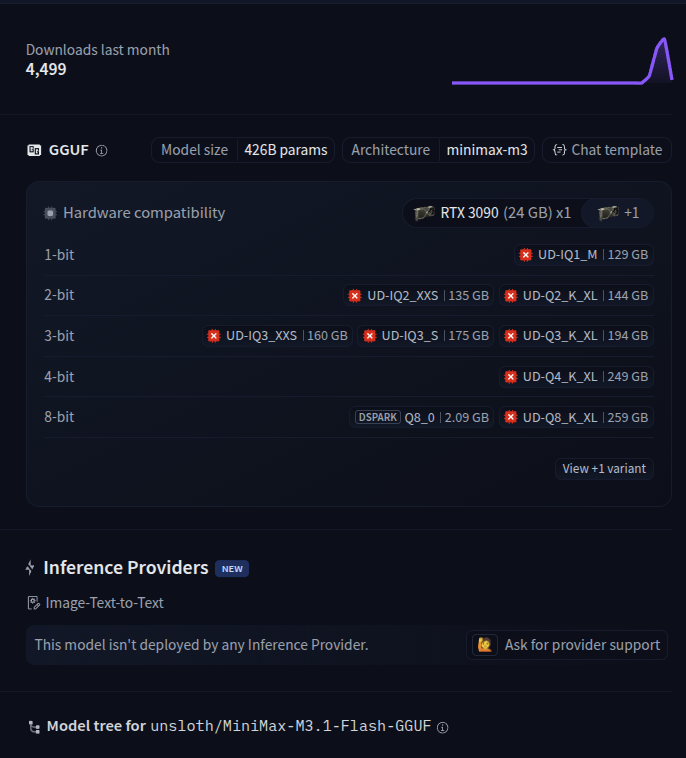Click the 8-bit row label
686x758 pixels.
pos(59,417)
